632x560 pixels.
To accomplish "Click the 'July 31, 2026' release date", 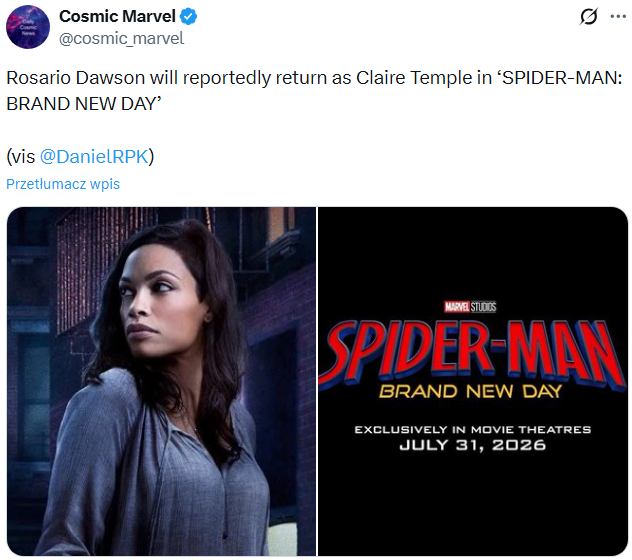I will coord(473,445).
